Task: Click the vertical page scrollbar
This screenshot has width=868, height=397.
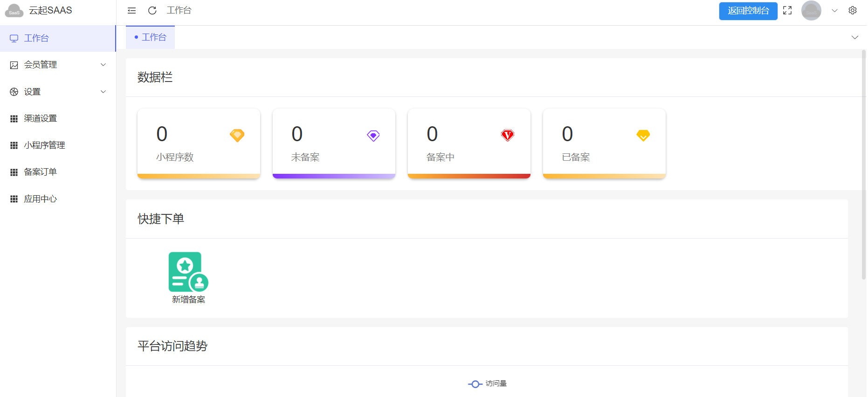Action: (864, 165)
